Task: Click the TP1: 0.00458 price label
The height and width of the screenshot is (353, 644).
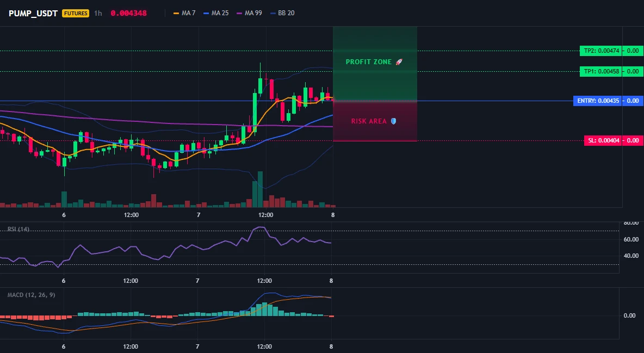Action: coord(600,71)
